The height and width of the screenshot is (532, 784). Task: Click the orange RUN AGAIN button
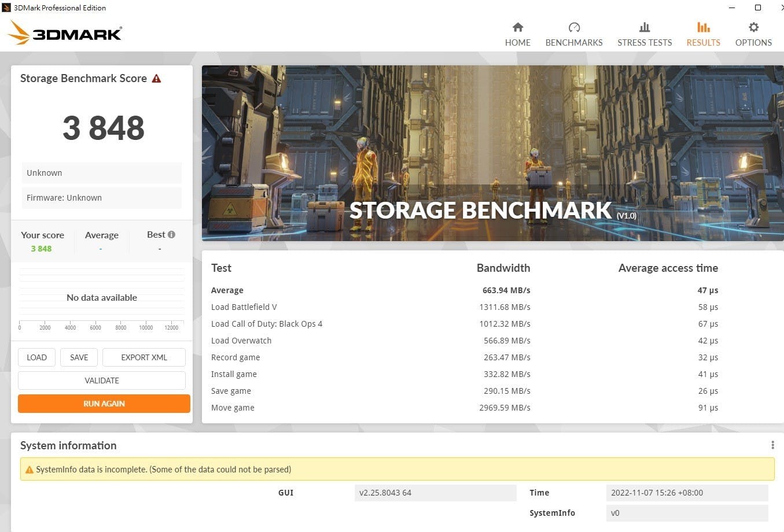(x=104, y=404)
